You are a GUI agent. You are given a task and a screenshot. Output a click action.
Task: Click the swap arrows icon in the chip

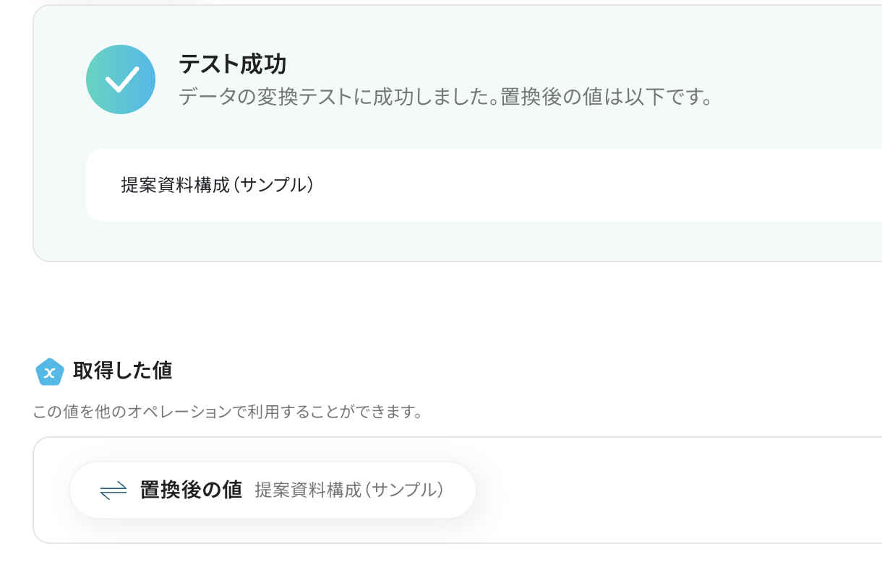114,490
